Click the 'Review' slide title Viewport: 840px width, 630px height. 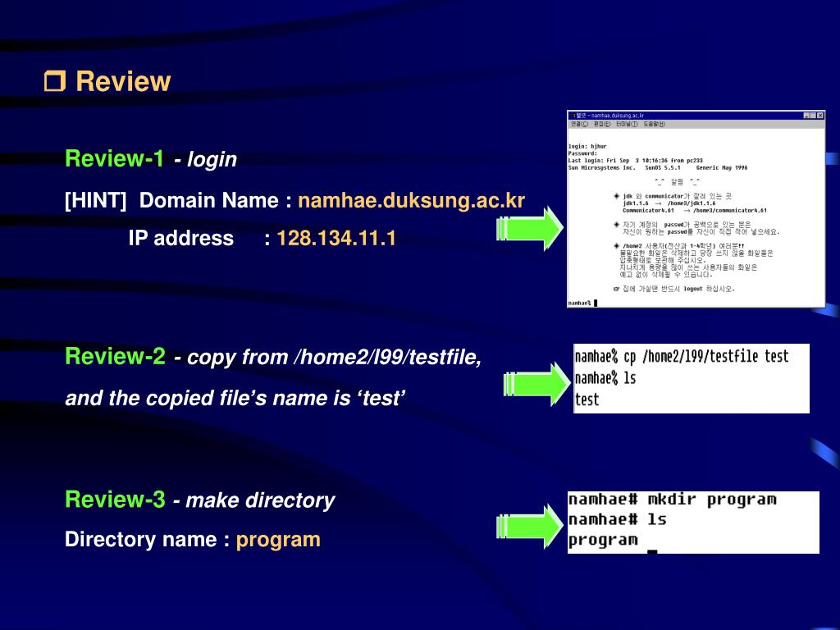[123, 81]
